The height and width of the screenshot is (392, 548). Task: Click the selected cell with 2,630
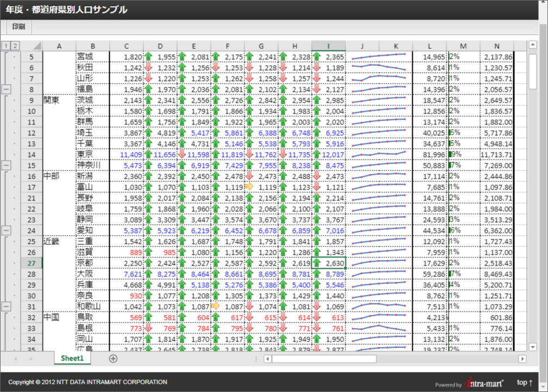pyautogui.click(x=328, y=263)
